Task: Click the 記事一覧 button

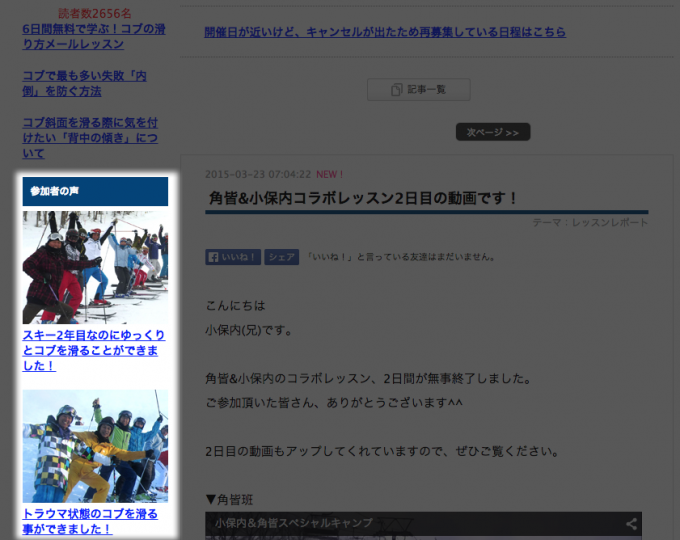Action: click(419, 90)
